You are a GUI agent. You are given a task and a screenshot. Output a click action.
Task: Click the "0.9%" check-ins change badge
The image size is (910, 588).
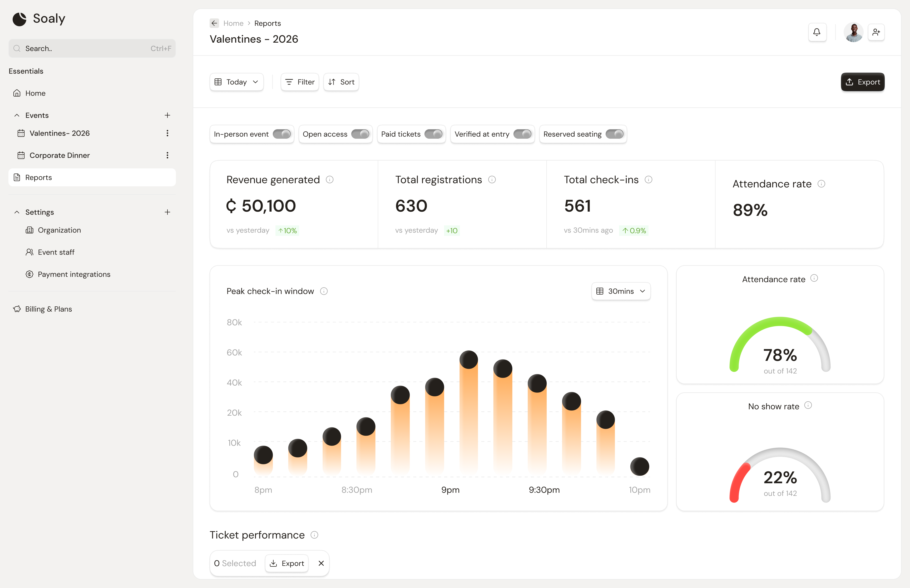[x=634, y=231]
